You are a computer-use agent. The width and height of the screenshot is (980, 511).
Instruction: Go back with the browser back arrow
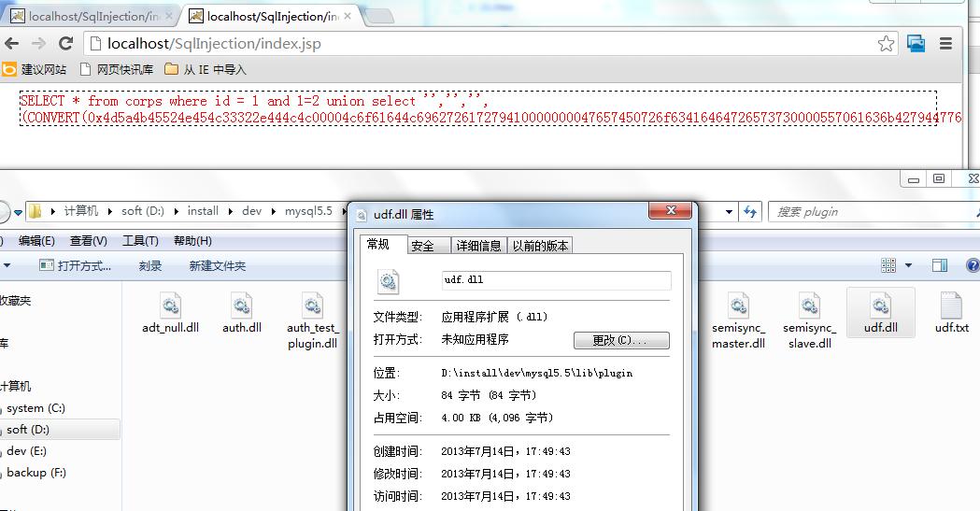click(x=11, y=43)
